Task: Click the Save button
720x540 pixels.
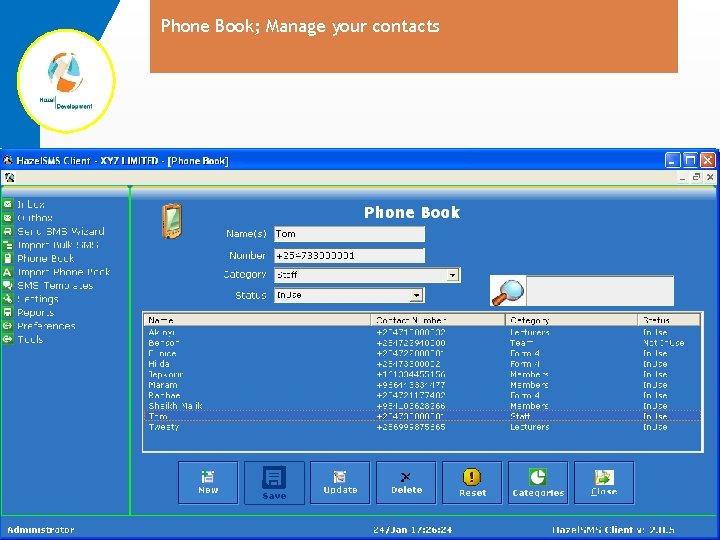Action: click(x=274, y=483)
